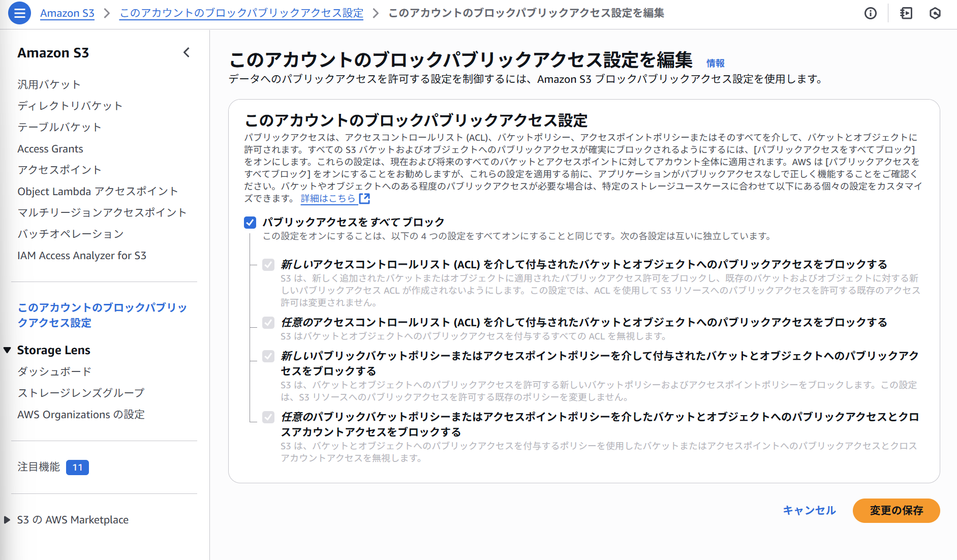Click the 変更の保存 button
The image size is (957, 560).
(896, 511)
